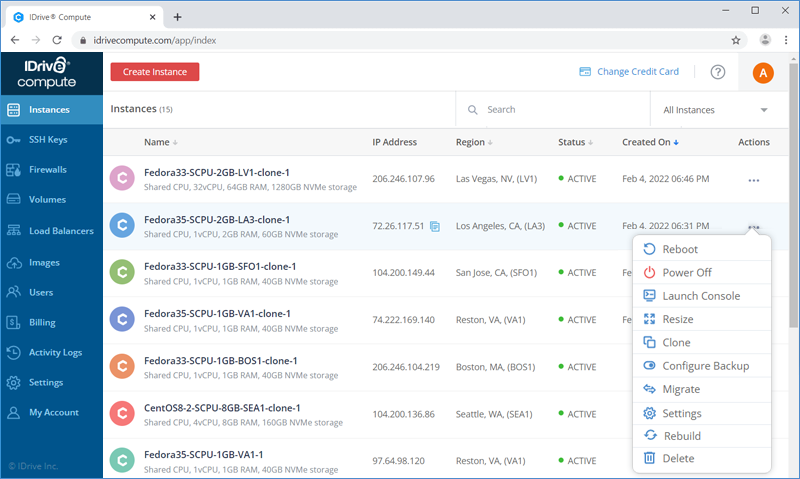This screenshot has height=479, width=800.
Task: Expand the All Instances filter dropdown
Action: pyautogui.click(x=715, y=110)
